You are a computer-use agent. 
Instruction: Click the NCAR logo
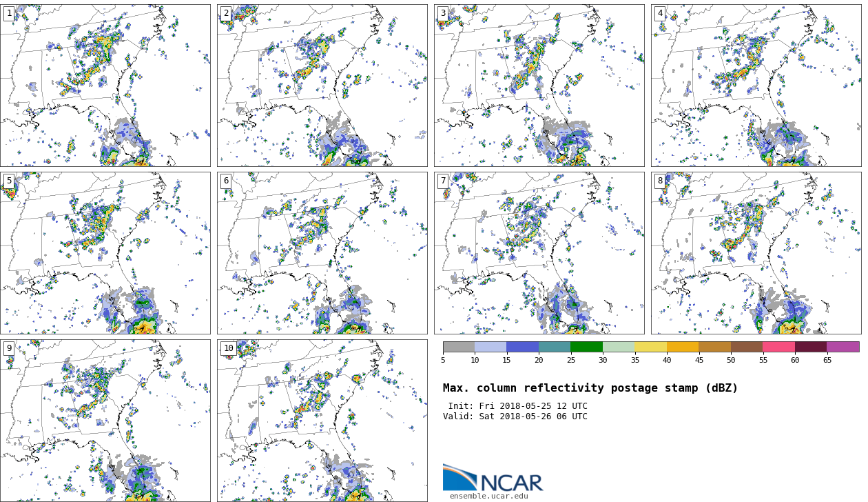click(493, 479)
